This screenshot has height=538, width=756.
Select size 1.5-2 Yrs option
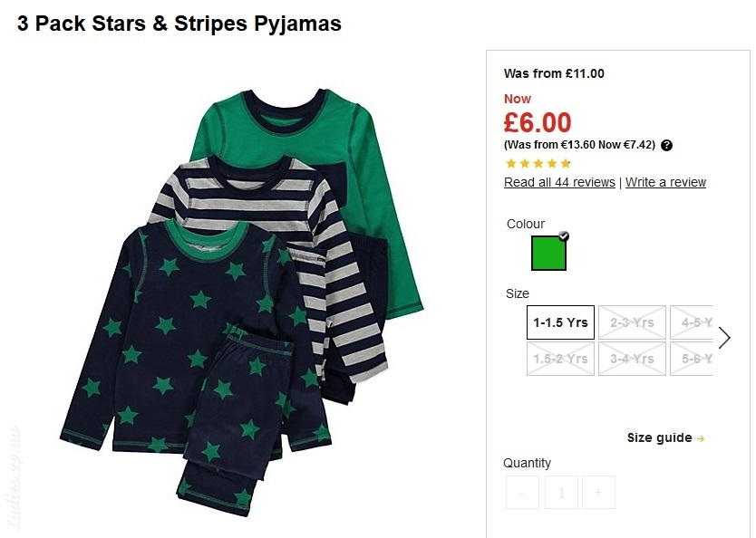(x=560, y=359)
